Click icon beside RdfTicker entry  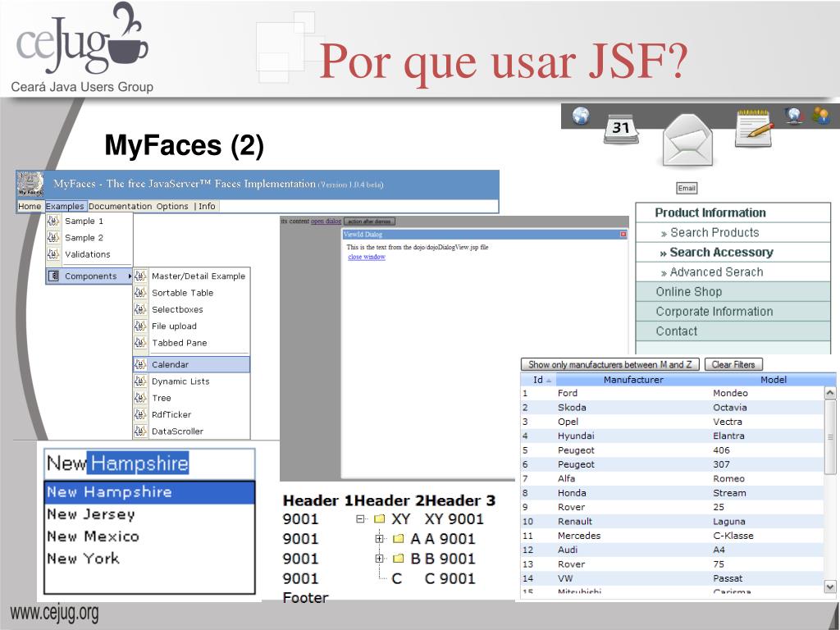(x=140, y=414)
